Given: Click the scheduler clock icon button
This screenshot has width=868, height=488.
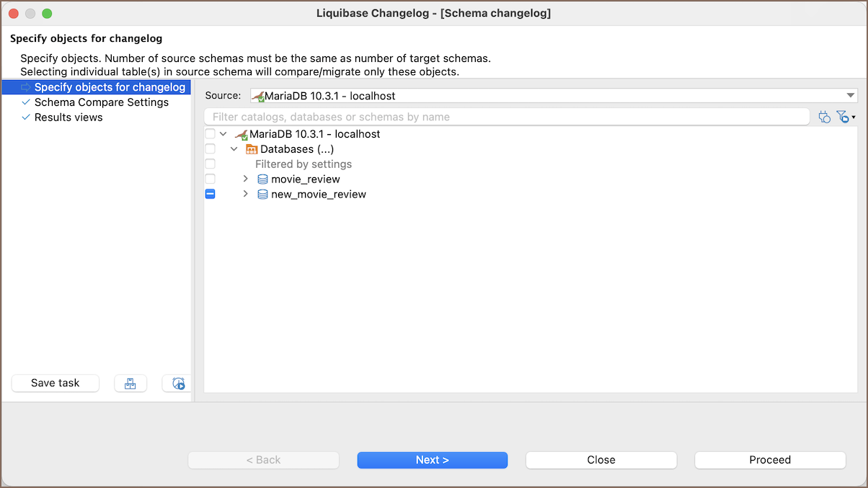Looking at the screenshot, I should [x=178, y=383].
